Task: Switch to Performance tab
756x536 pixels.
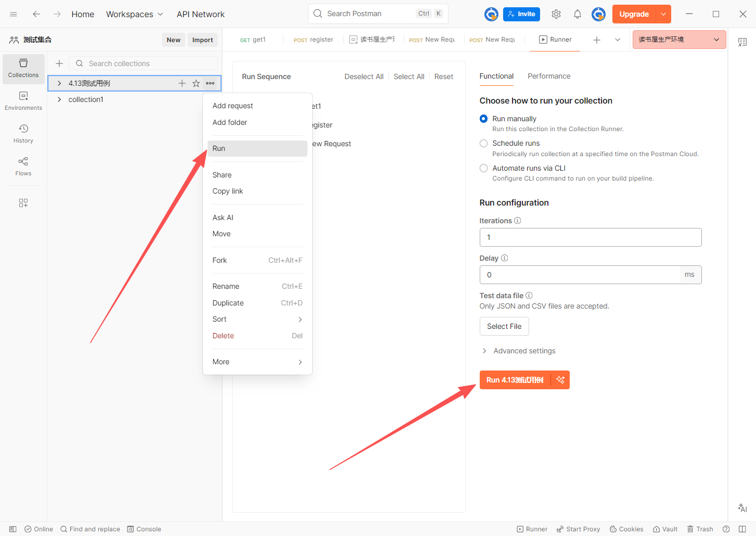Action: [549, 76]
